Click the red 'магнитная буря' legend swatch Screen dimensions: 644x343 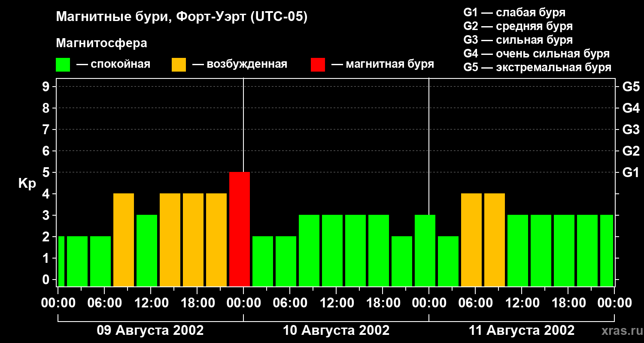pyautogui.click(x=318, y=65)
